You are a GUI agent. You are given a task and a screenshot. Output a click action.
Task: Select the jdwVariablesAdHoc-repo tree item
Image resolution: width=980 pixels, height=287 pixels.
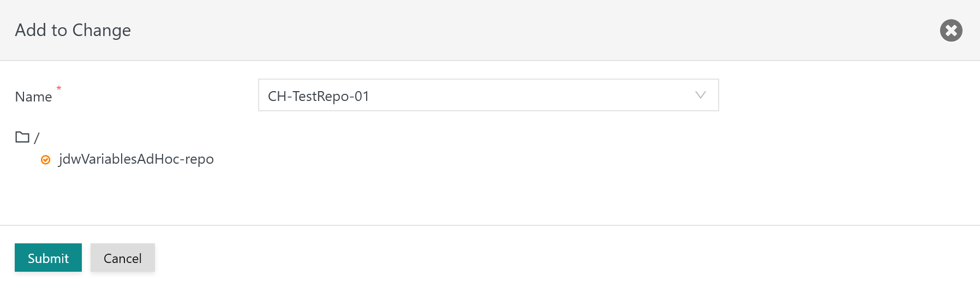pyautogui.click(x=136, y=159)
